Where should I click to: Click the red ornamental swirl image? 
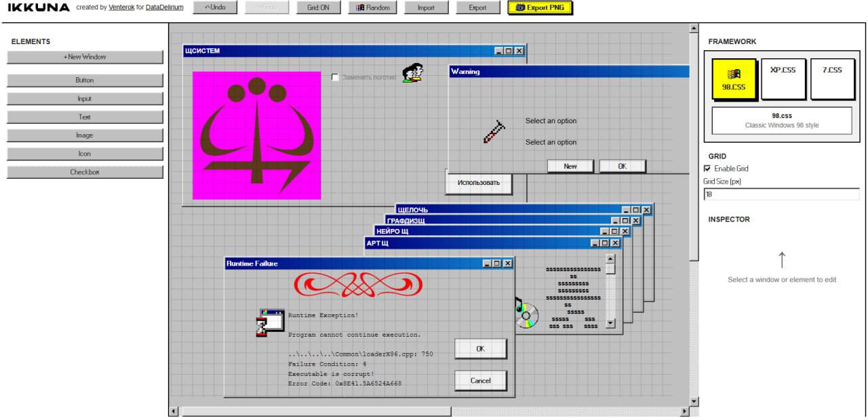click(x=357, y=285)
